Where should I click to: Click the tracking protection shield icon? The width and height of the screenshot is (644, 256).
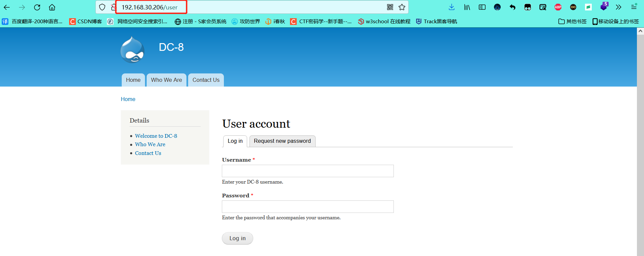pos(102,7)
